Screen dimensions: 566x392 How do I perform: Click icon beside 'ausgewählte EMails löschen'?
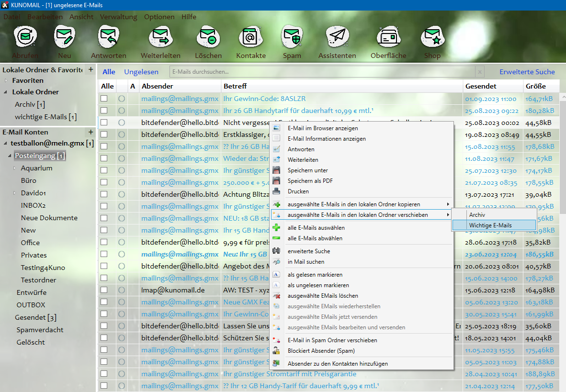pyautogui.click(x=276, y=296)
